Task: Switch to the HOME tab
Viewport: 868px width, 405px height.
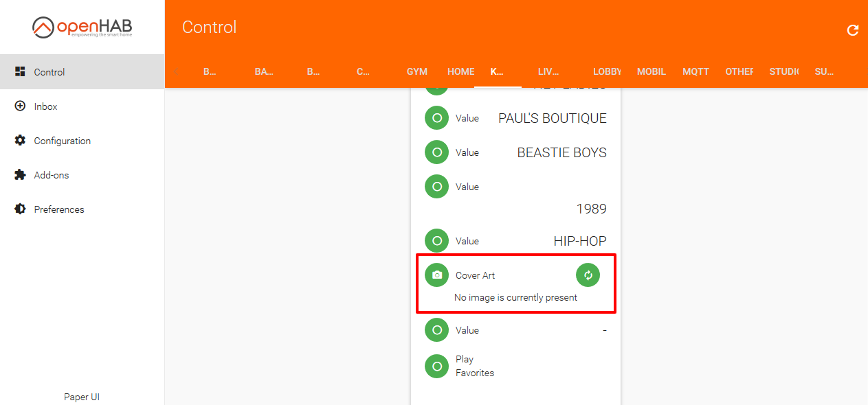Action: coord(460,71)
